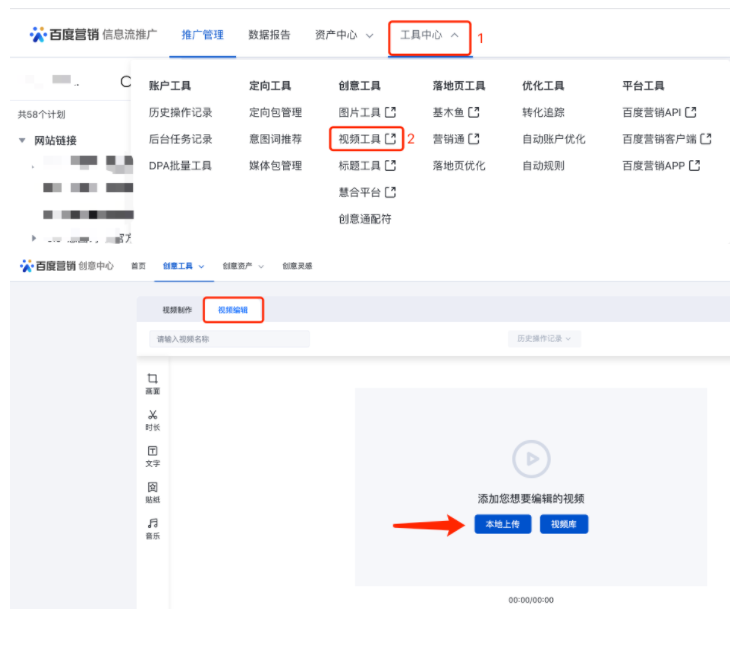Open the 数据报告 tab
Image resolution: width=737 pixels, height=661 pixels.
coord(269,35)
